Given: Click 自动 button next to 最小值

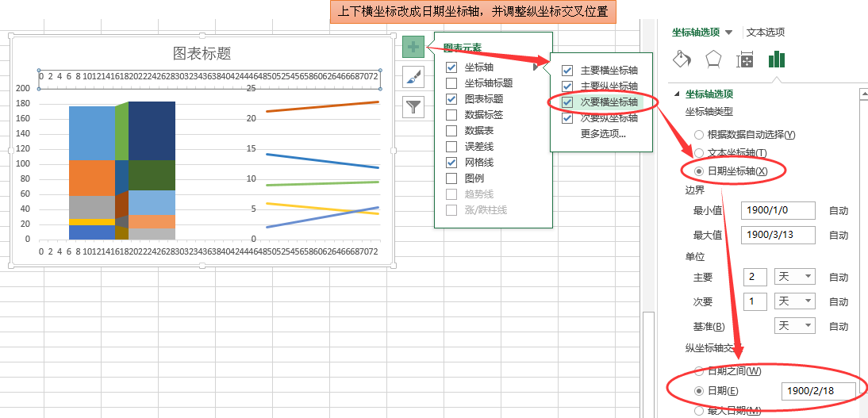Looking at the screenshot, I should pos(838,211).
